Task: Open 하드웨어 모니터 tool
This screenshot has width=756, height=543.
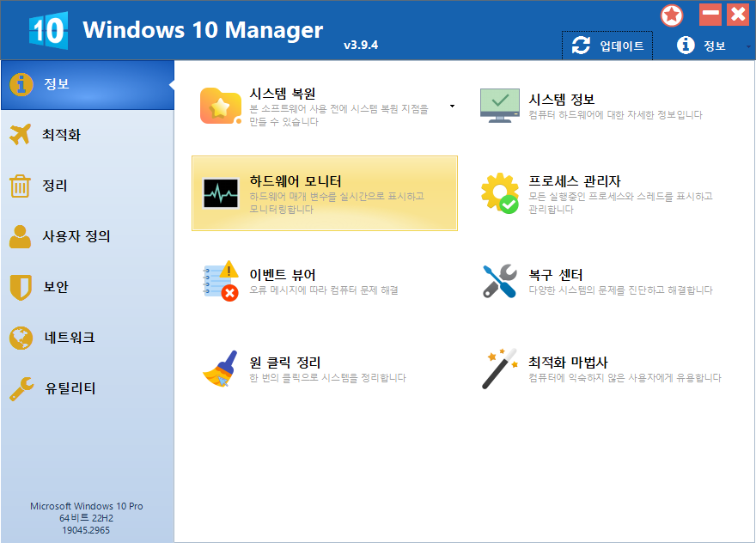Action: coord(325,193)
